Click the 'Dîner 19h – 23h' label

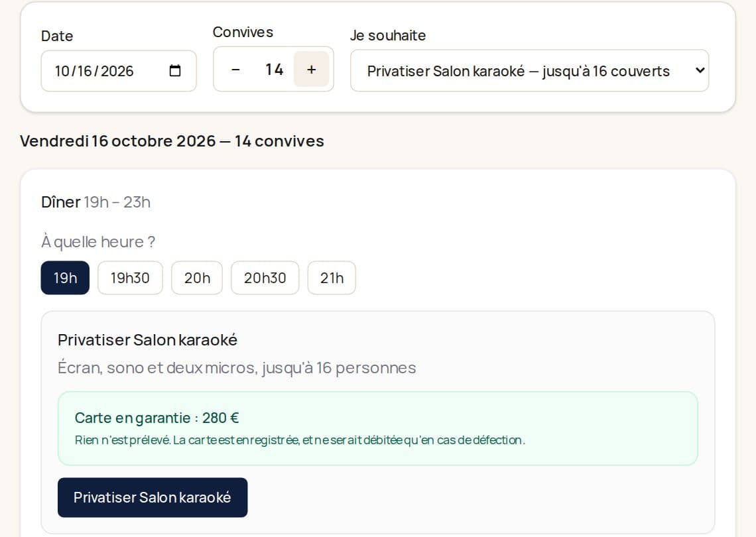95,202
